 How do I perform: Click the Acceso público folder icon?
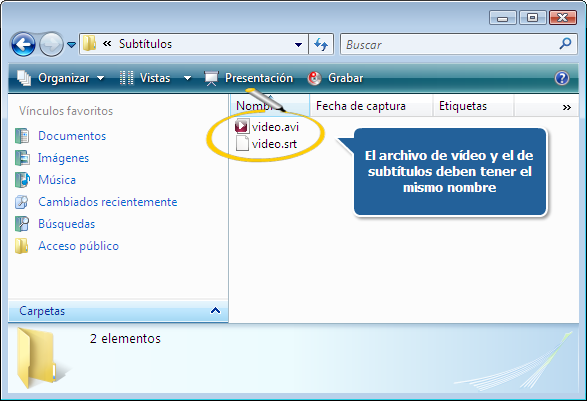pos(21,246)
